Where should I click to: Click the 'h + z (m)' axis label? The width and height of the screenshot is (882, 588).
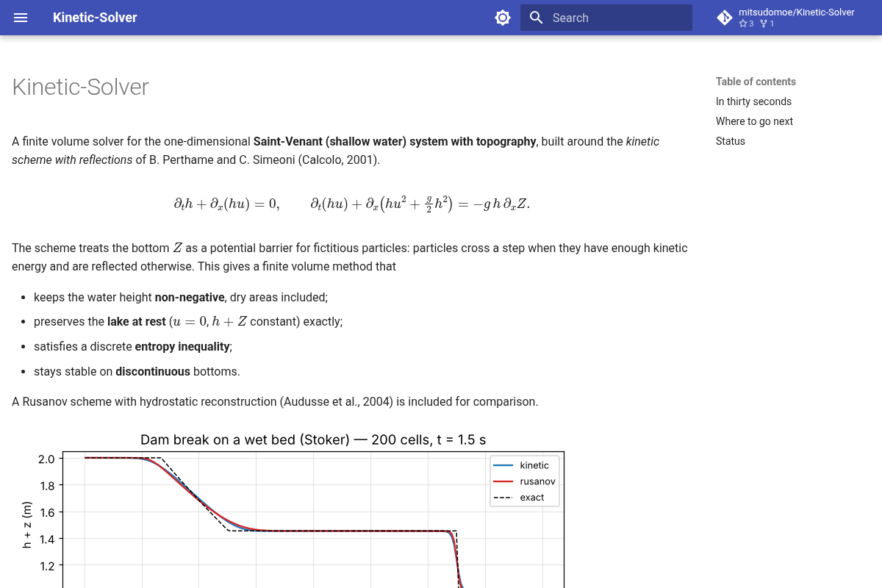tap(27, 525)
